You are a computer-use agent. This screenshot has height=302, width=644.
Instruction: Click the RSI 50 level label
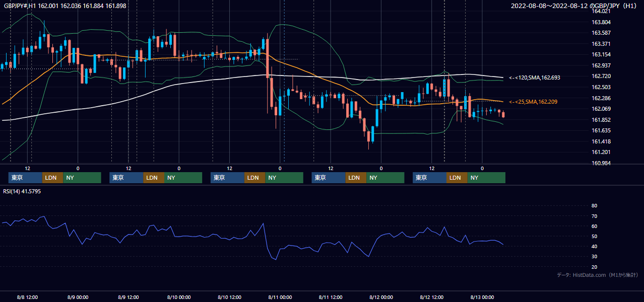(594, 236)
